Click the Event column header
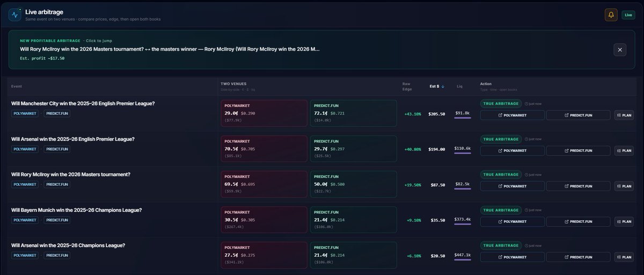The width and height of the screenshot is (644, 275). click(17, 86)
